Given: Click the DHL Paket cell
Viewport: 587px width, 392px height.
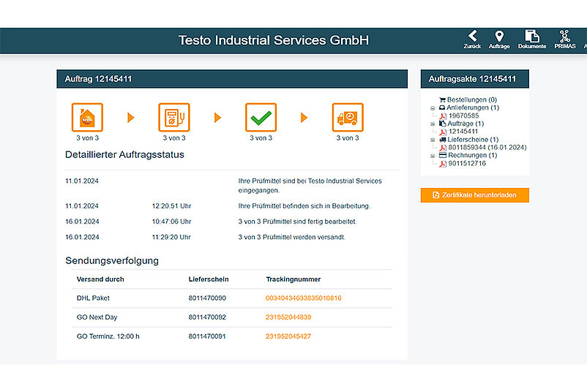Looking at the screenshot, I should tap(93, 298).
